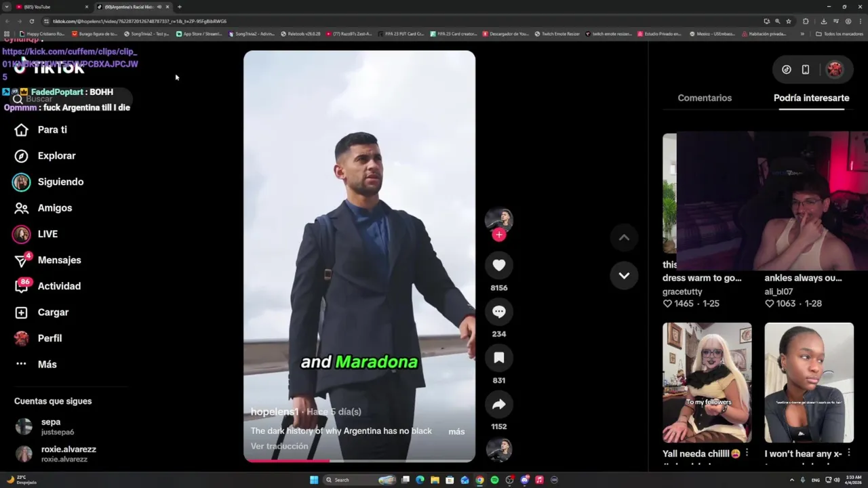The width and height of the screenshot is (868, 488).
Task: Open the Explorar page
Action: point(45,156)
